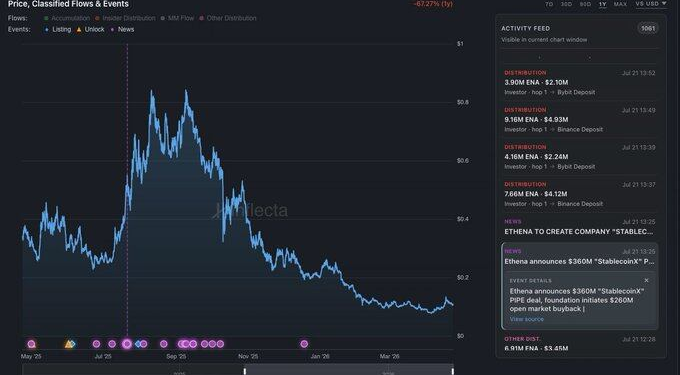Open the VS USD currency dropdown

[651, 3]
